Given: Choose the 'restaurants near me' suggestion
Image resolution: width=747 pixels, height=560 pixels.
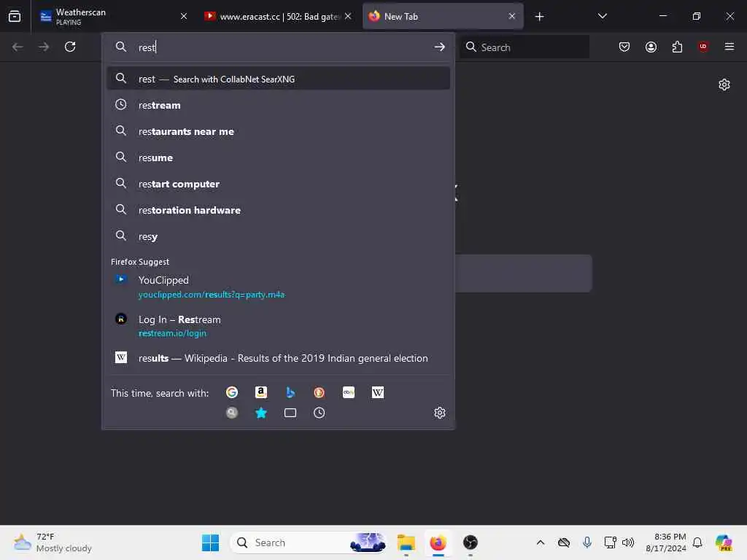Looking at the screenshot, I should pyautogui.click(x=278, y=131).
